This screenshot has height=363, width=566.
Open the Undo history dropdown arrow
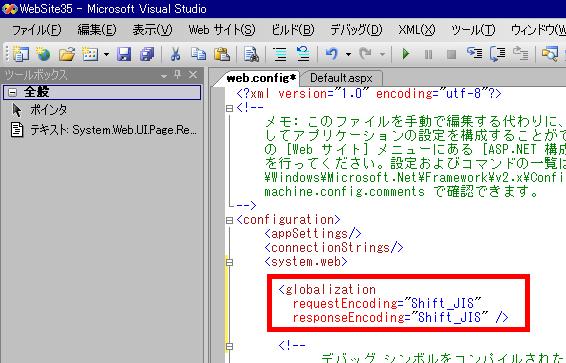348,55
